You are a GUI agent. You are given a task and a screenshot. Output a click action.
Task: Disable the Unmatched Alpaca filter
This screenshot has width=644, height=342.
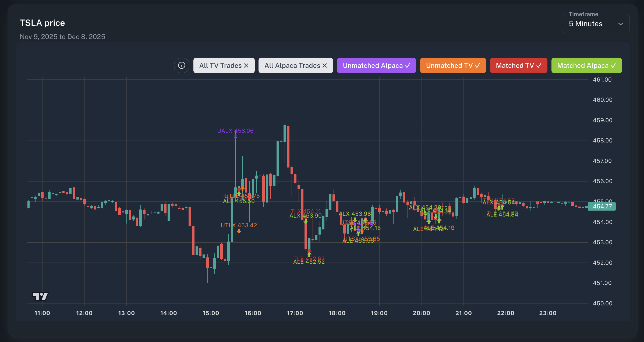pyautogui.click(x=376, y=65)
